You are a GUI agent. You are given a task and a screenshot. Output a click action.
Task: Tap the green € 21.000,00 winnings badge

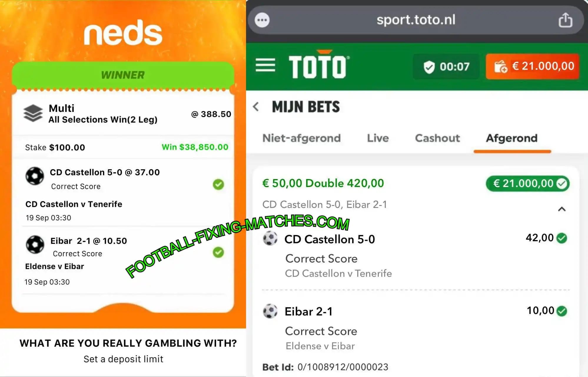tap(528, 183)
